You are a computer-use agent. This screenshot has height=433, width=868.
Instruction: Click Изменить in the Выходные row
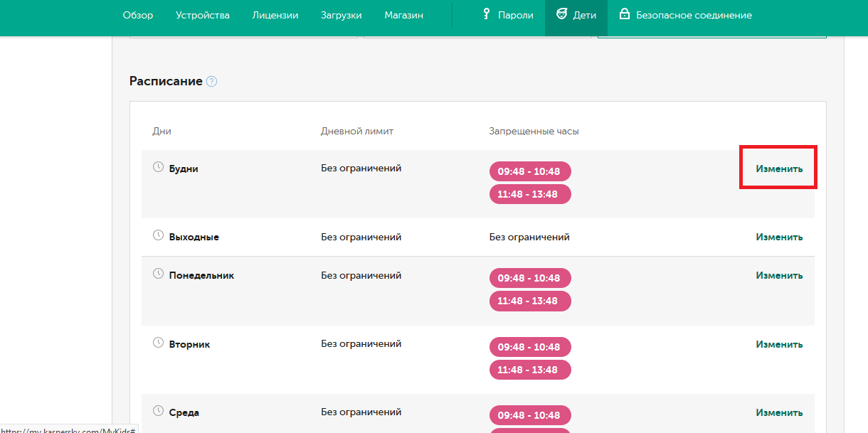[779, 237]
